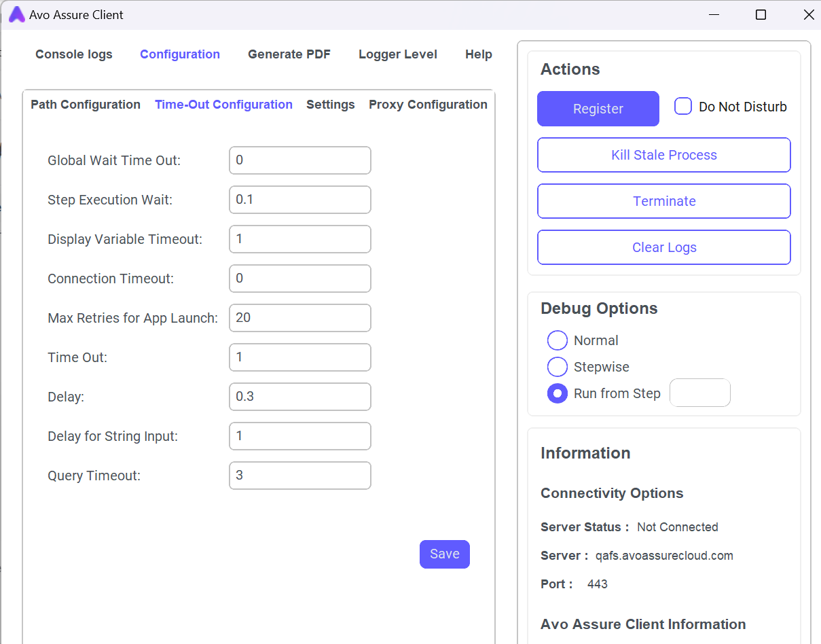821x644 pixels.
Task: Choose the Stepwise debug radio button
Action: tap(558, 368)
